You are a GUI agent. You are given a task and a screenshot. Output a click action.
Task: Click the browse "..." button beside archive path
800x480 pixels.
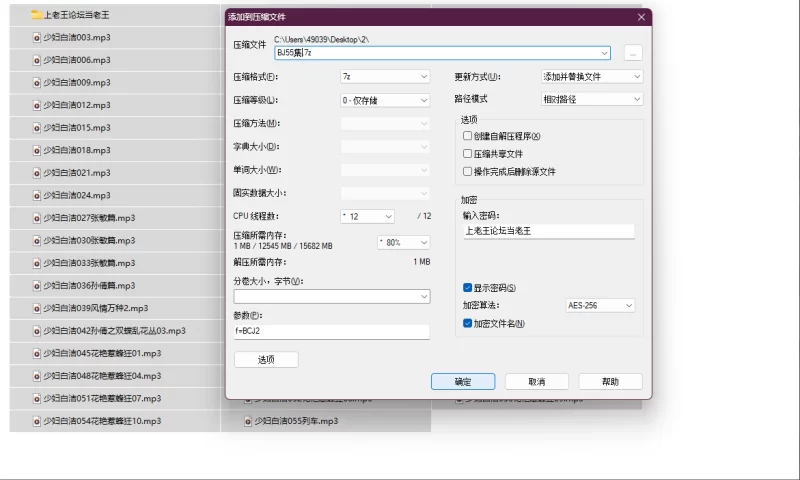point(632,53)
